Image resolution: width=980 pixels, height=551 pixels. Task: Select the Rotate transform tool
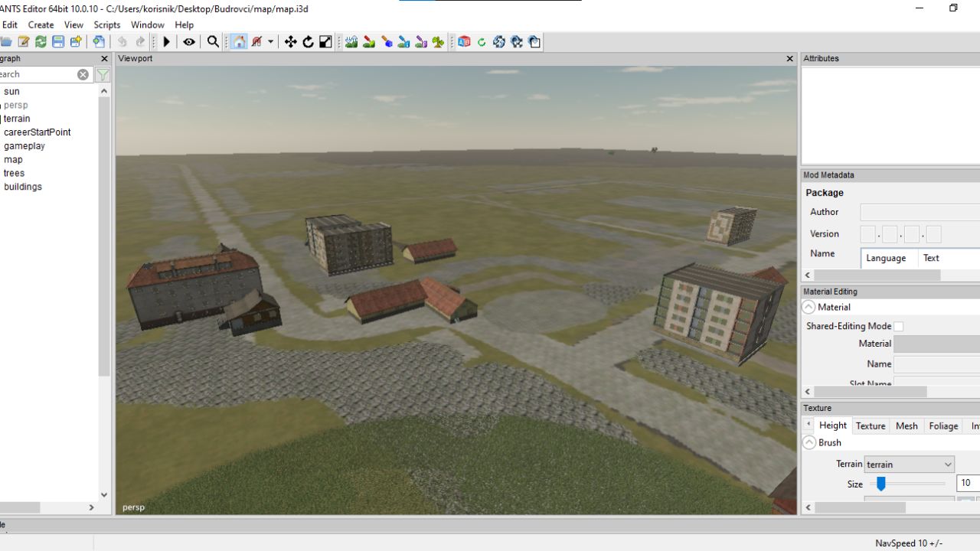tap(308, 42)
